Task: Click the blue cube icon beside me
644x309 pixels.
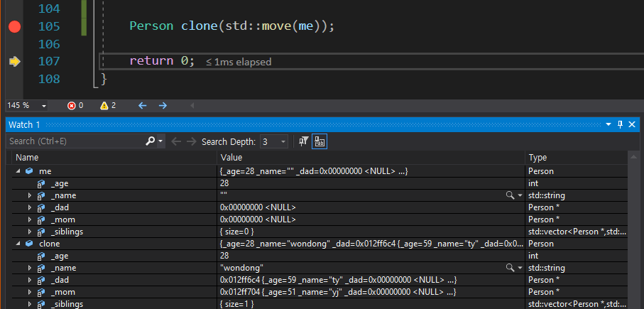Action: 28,171
